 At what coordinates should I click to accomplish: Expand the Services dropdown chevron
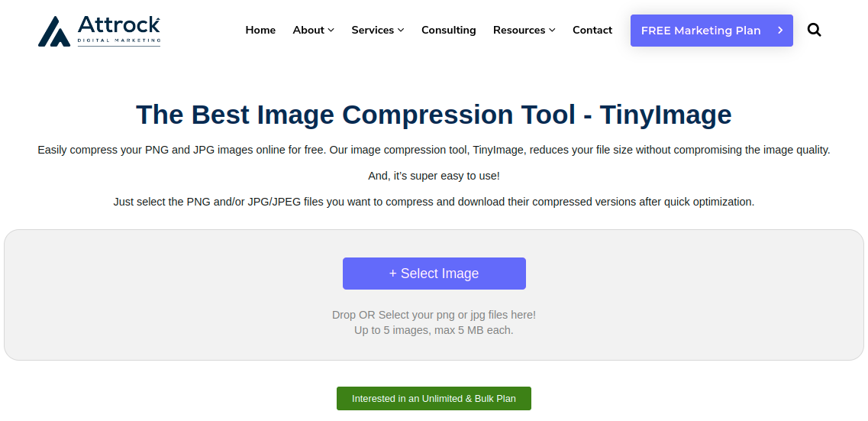(401, 31)
